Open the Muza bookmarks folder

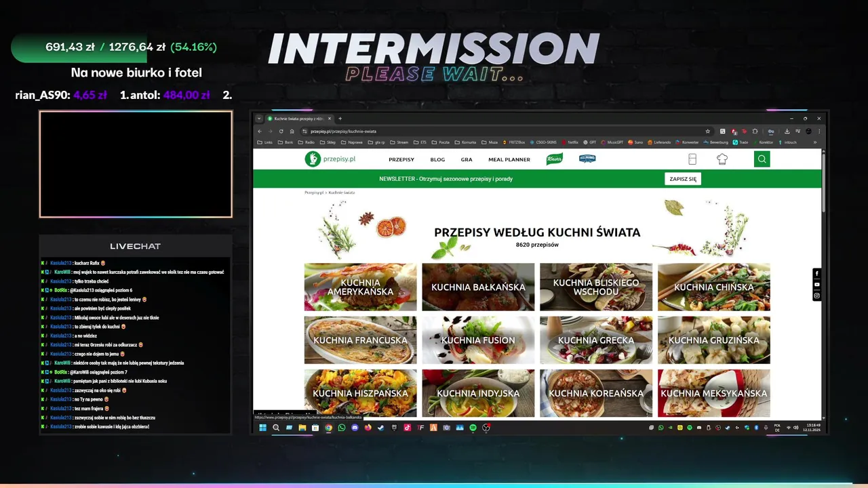tap(489, 142)
